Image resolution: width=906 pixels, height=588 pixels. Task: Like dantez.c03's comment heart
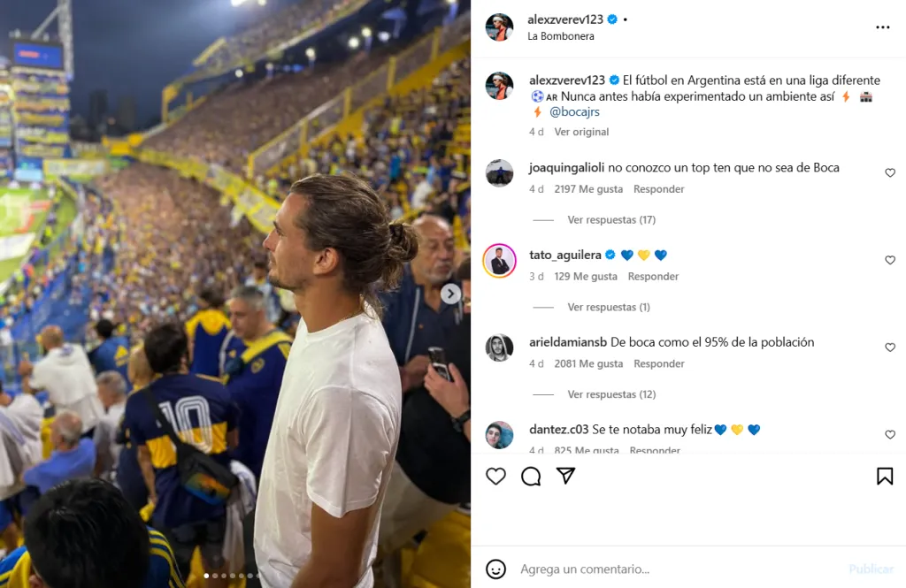(890, 435)
